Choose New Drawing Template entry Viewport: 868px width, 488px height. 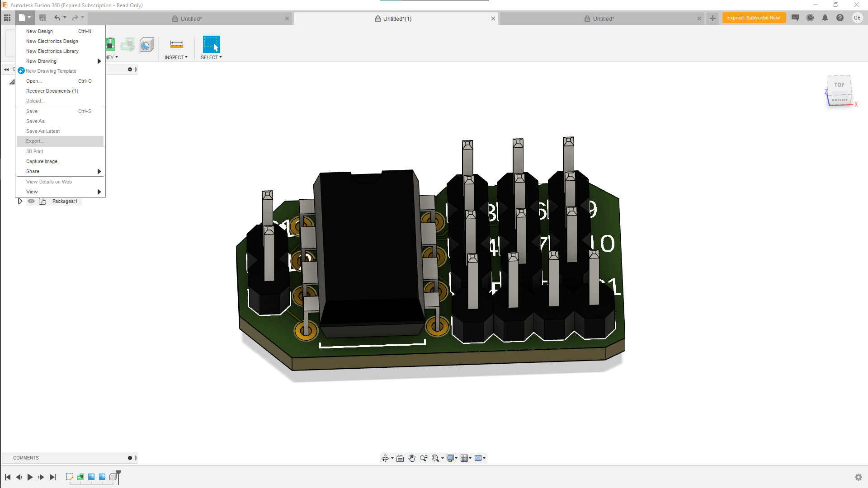(60, 71)
